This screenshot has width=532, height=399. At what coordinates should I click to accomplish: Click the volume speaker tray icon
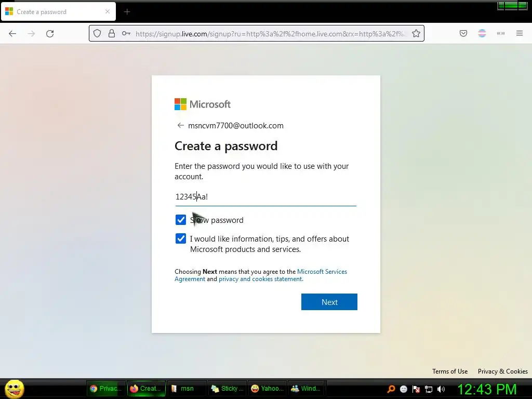(x=441, y=389)
